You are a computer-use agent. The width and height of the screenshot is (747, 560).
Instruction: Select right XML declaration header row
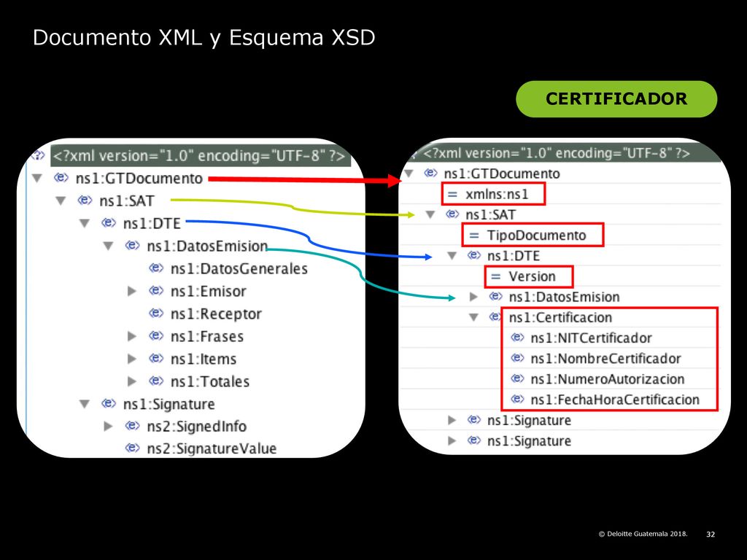[562, 153]
